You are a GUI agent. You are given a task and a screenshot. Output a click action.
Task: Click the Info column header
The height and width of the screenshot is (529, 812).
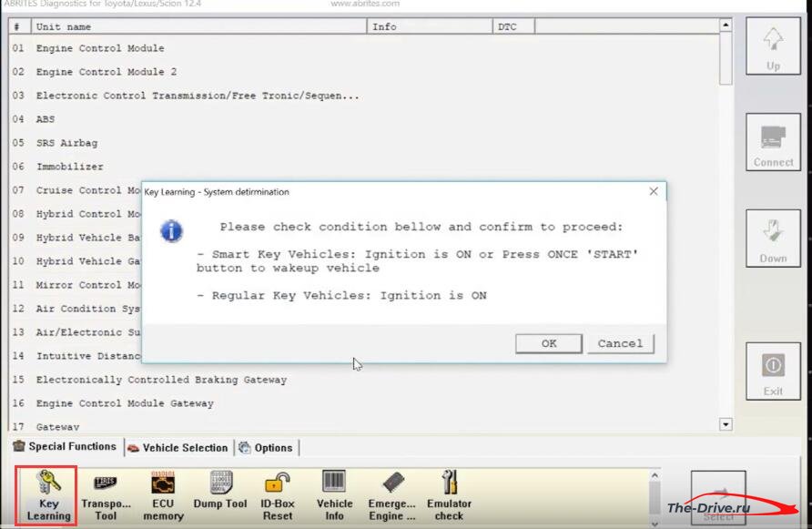point(430,26)
